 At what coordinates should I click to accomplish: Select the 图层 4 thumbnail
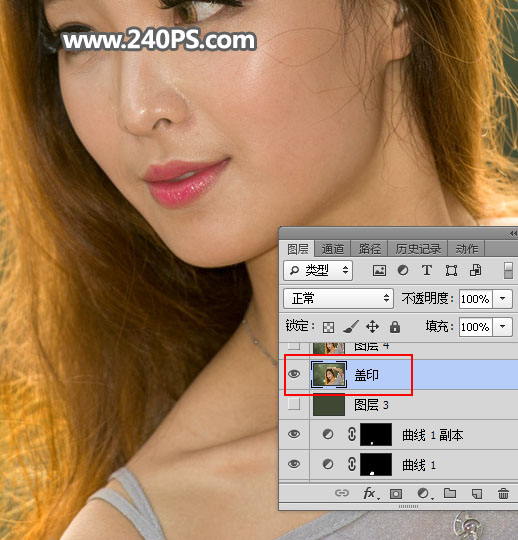tap(329, 348)
